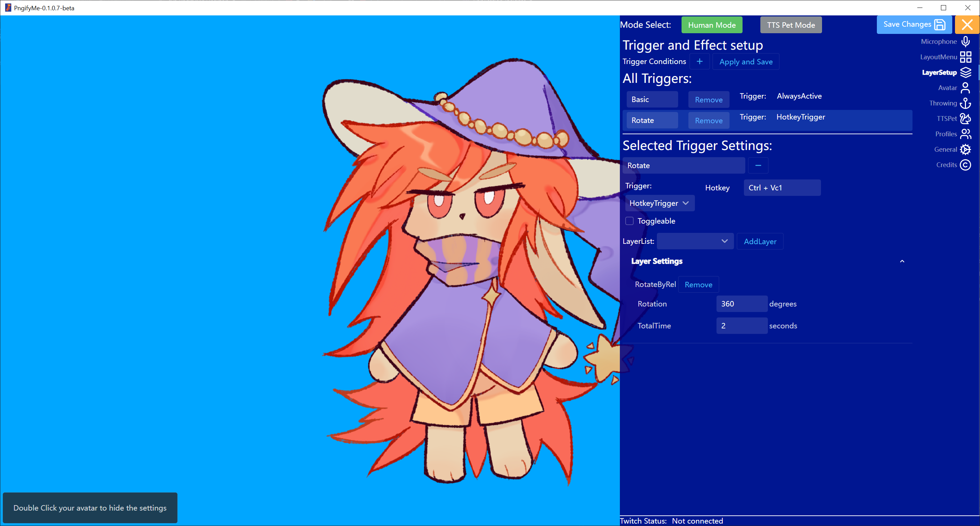Open LayoutMenu grid icon
Screen dimensions: 980x526
pos(965,57)
